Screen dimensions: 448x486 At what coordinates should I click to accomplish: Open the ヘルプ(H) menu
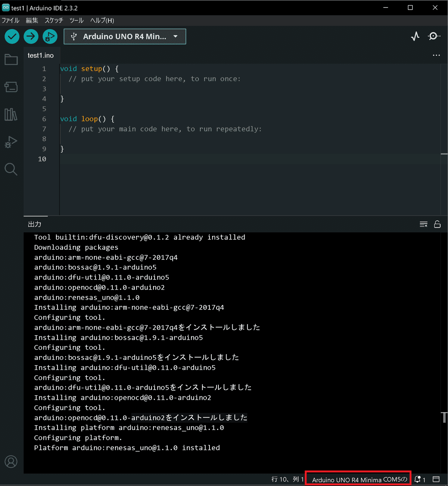102,21
